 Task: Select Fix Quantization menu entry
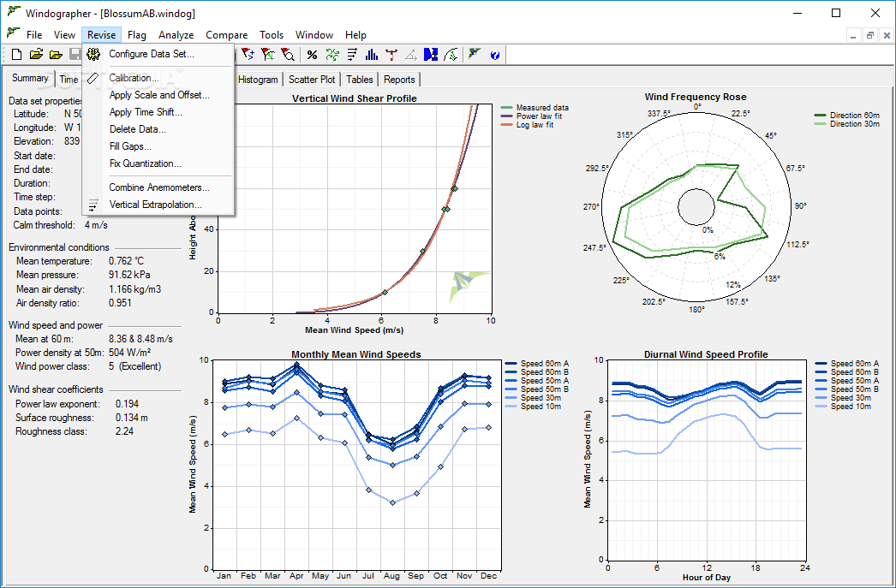(x=158, y=163)
